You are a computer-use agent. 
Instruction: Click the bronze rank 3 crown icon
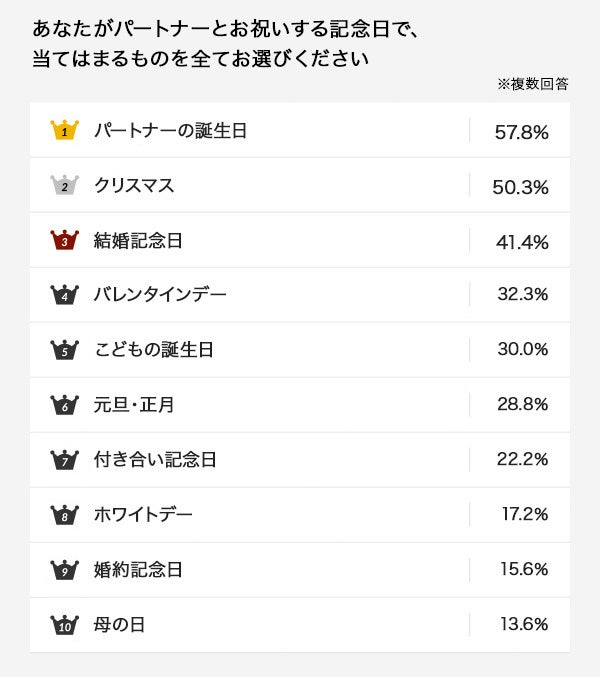click(x=64, y=240)
